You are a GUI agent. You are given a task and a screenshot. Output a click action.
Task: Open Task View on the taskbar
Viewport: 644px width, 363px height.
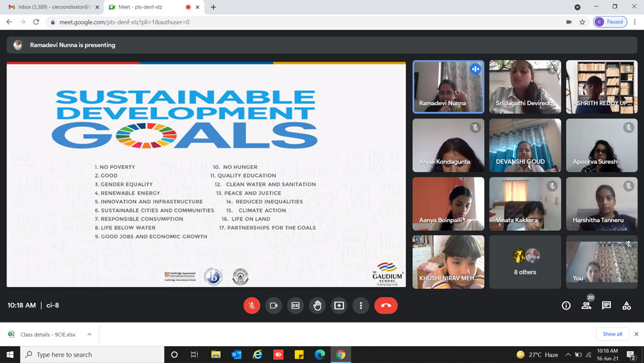coord(194,355)
